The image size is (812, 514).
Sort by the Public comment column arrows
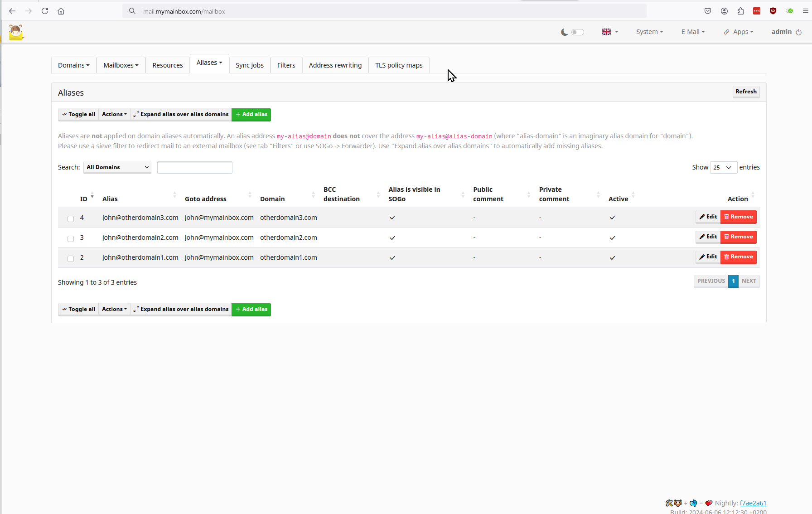[529, 195]
